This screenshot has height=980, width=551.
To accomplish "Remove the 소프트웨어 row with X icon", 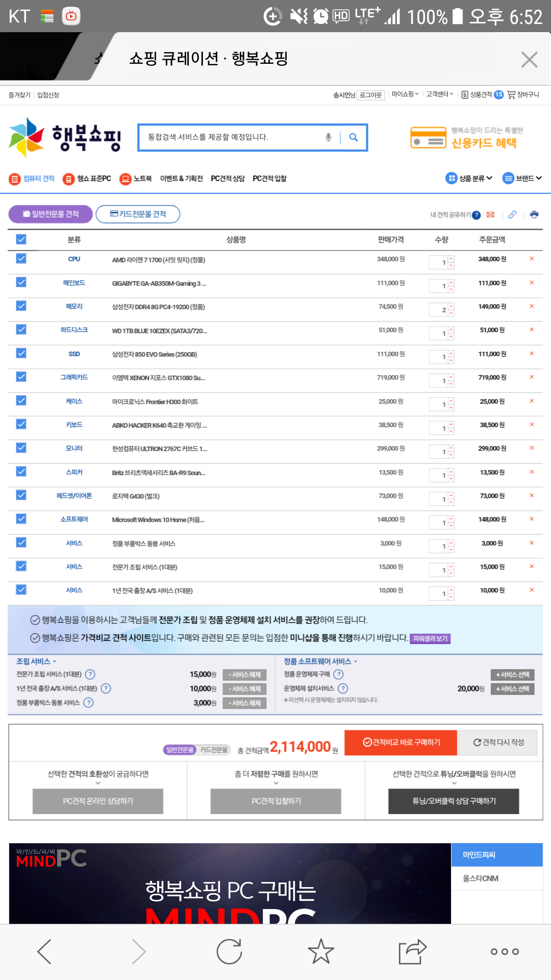I will [532, 519].
